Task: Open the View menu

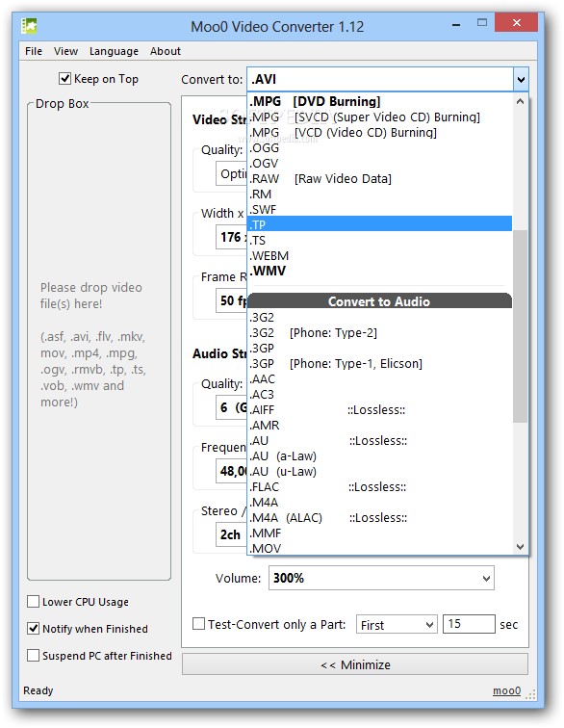Action: (x=65, y=51)
